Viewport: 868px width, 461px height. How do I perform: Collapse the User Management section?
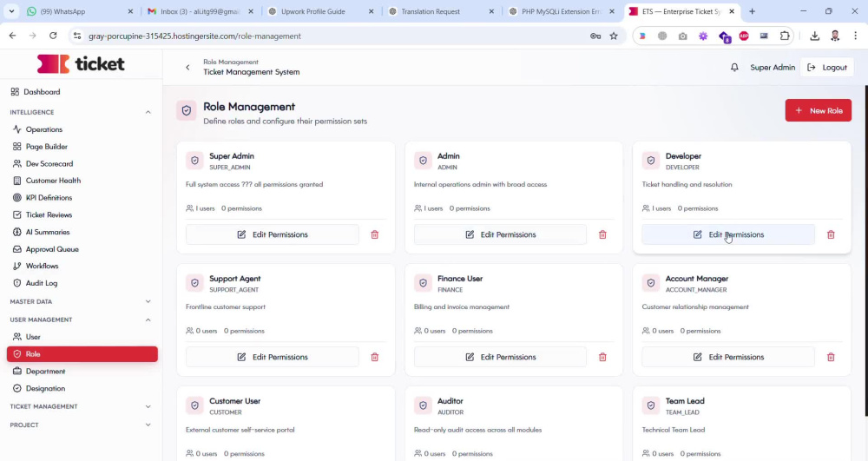pyautogui.click(x=148, y=319)
